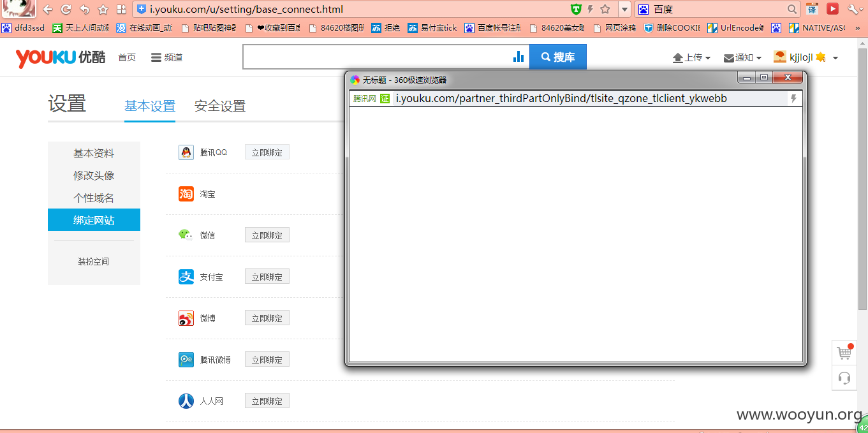Viewport: 868px width, 433px height.
Task: Open the 百度帐号注册 bookmark
Action: click(493, 28)
